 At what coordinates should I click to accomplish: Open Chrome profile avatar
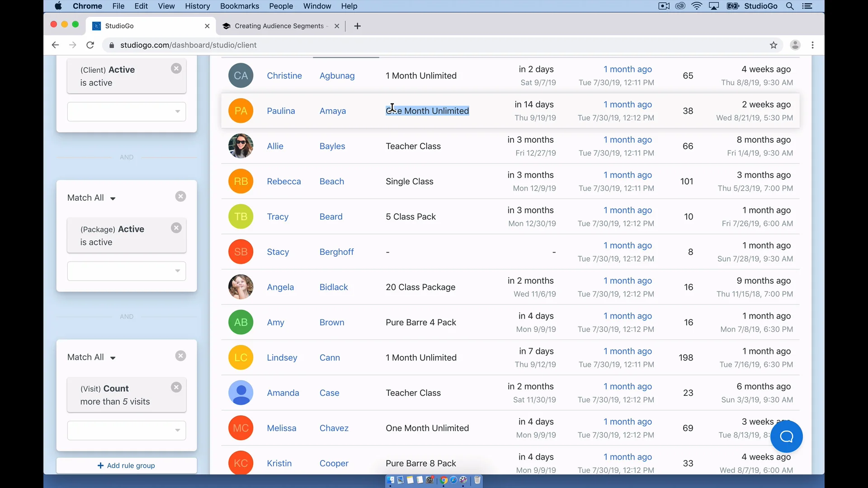[x=795, y=45]
